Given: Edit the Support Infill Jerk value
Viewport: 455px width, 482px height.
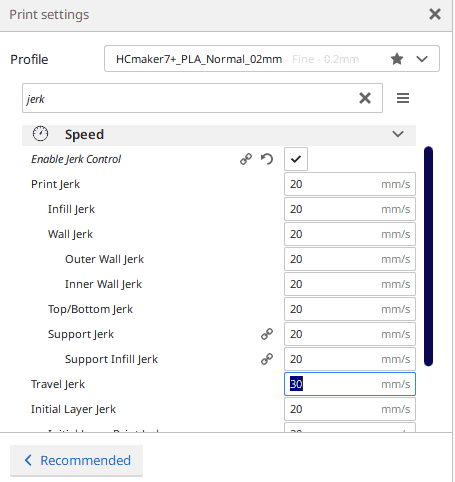Looking at the screenshot, I should coord(350,359).
